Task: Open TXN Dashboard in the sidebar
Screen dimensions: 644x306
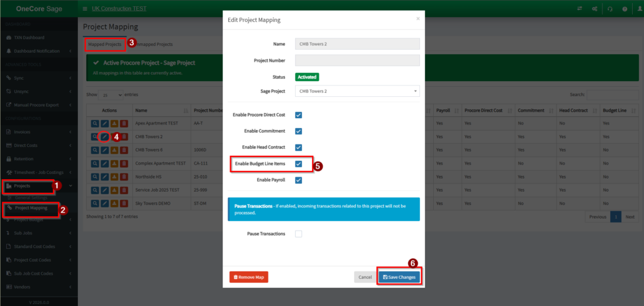Action: click(29, 38)
